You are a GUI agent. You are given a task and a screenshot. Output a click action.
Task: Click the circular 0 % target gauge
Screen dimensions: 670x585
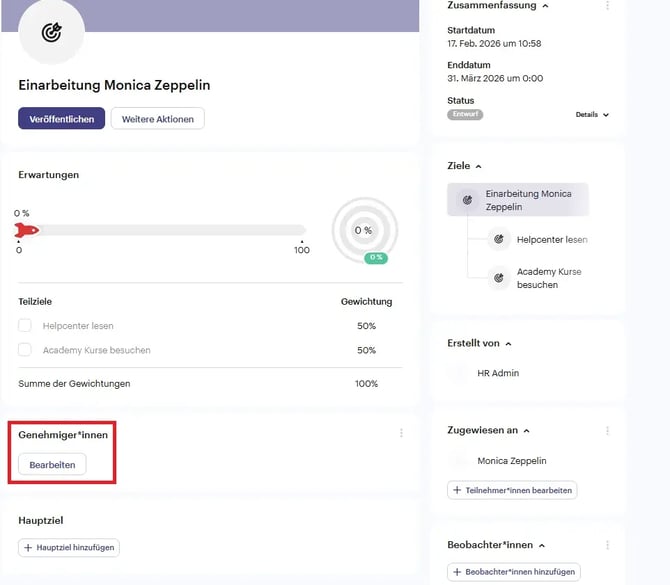[364, 230]
